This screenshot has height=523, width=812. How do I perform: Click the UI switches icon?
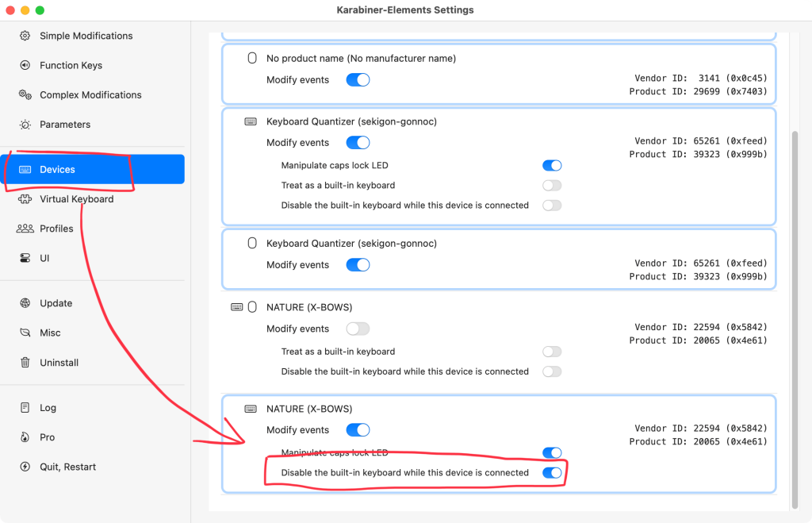(25, 258)
